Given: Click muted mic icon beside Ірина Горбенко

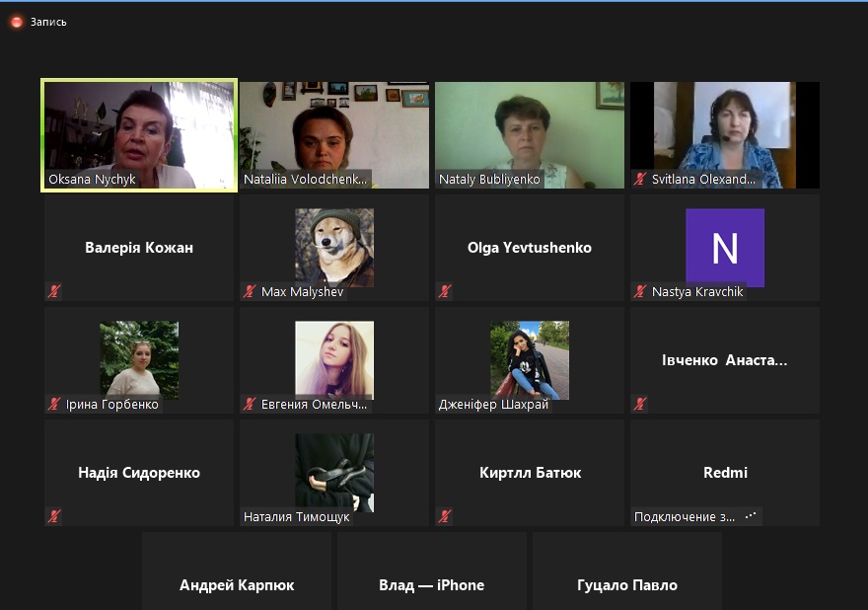Looking at the screenshot, I should tap(54, 404).
